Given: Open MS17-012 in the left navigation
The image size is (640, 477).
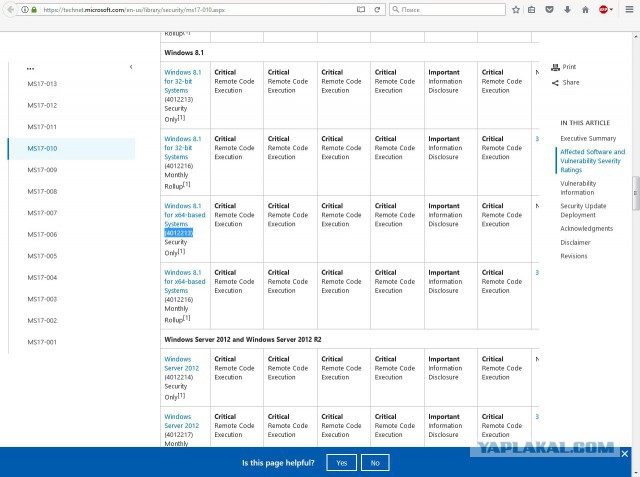Looking at the screenshot, I should 42,105.
